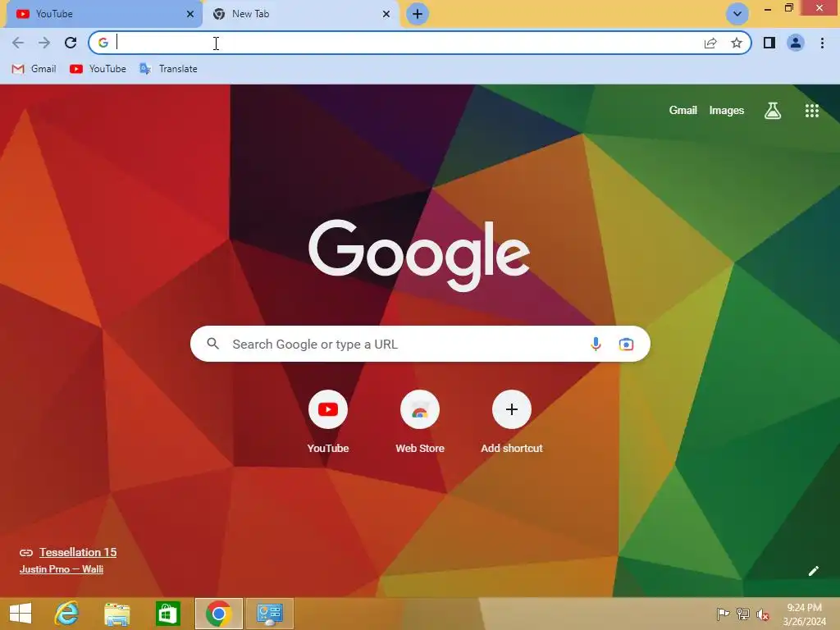The width and height of the screenshot is (840, 630).
Task: Click the Search Google or type a URL box
Action: pos(420,344)
